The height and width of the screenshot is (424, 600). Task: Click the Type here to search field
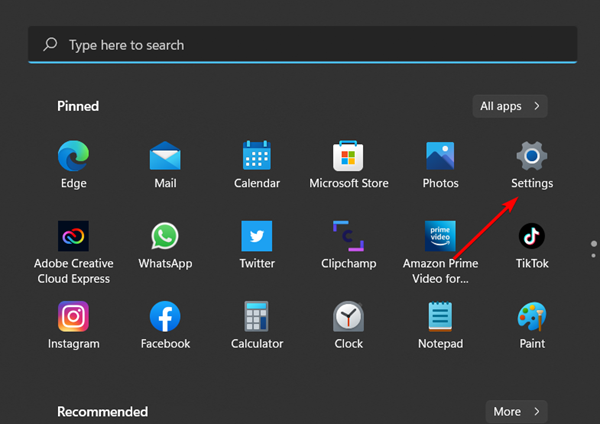[300, 45]
